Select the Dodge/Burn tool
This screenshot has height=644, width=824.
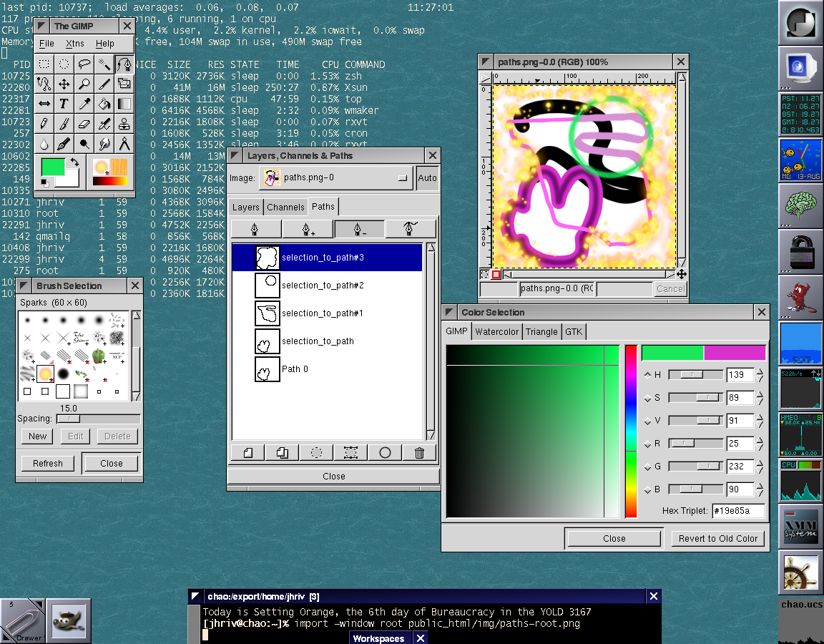coord(84,144)
